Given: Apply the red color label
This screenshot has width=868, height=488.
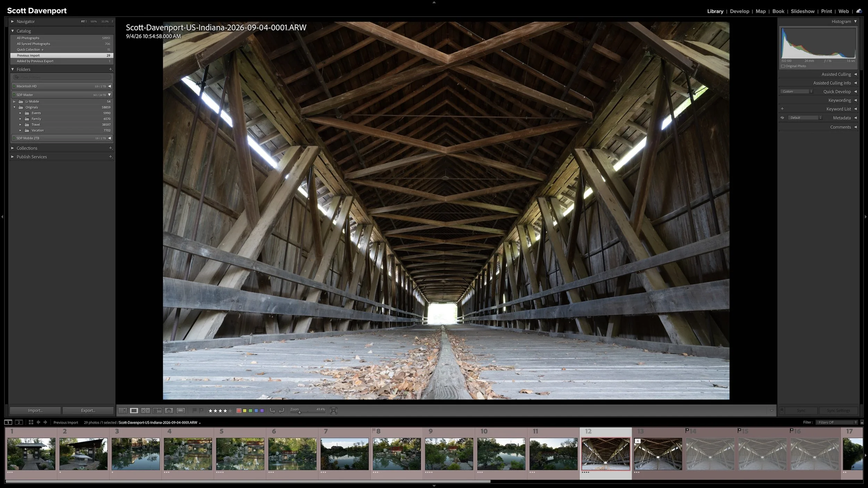Looking at the screenshot, I should 239,411.
